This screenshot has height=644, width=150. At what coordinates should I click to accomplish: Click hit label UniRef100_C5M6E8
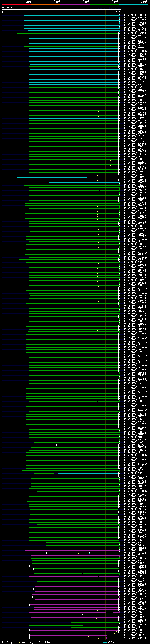pyautogui.click(x=135, y=244)
